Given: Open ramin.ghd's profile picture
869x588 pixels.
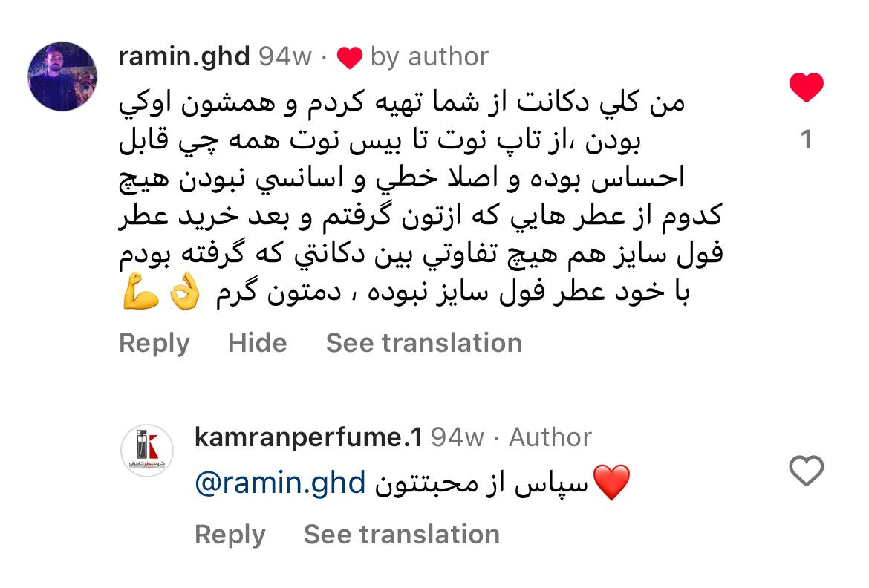Looking at the screenshot, I should pyautogui.click(x=62, y=76).
